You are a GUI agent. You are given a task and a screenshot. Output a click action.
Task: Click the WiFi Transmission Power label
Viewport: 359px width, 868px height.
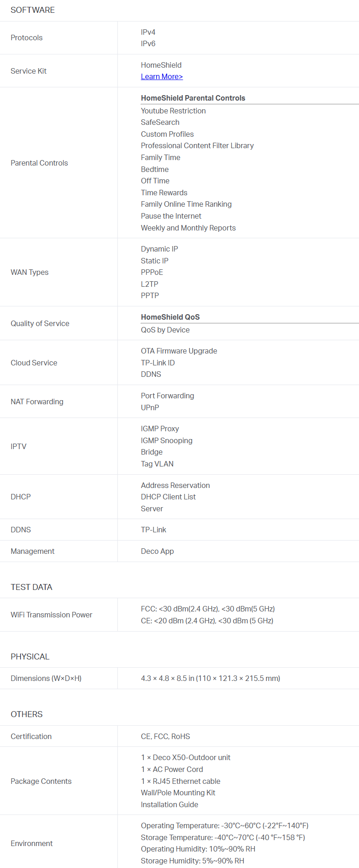click(x=52, y=615)
